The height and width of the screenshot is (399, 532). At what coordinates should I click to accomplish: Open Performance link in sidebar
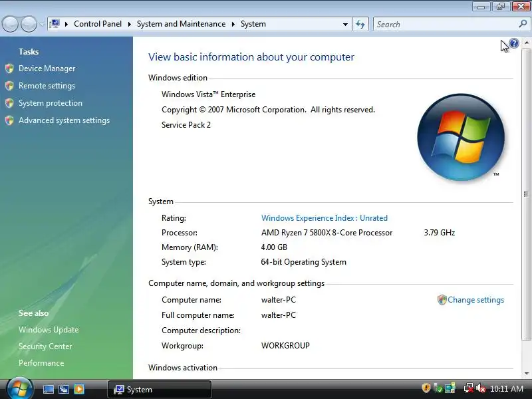[41, 363]
